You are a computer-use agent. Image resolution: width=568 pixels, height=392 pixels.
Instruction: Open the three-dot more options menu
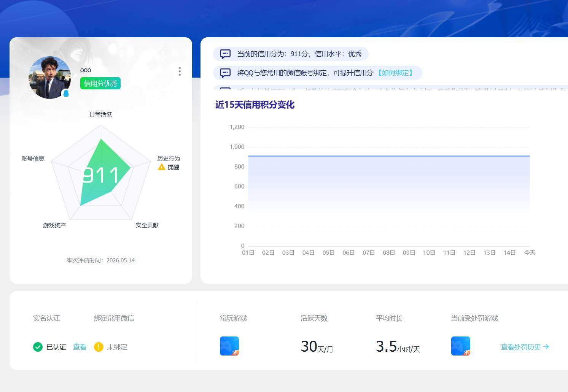click(180, 71)
